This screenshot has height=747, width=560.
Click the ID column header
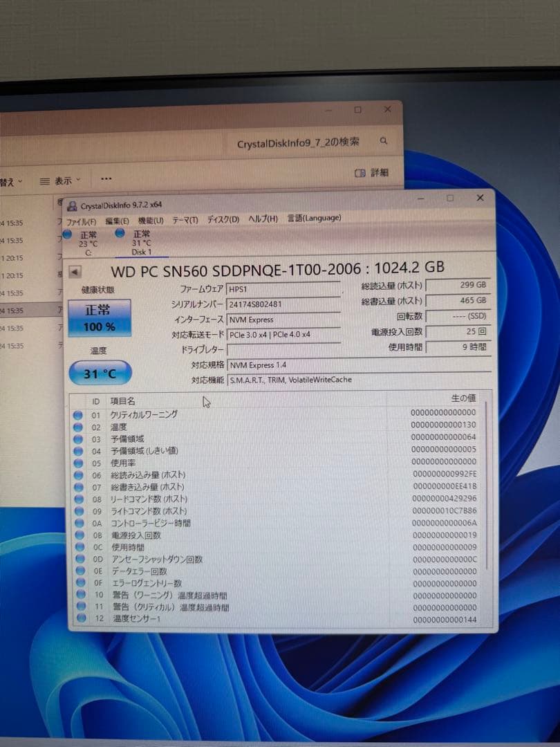(95, 402)
